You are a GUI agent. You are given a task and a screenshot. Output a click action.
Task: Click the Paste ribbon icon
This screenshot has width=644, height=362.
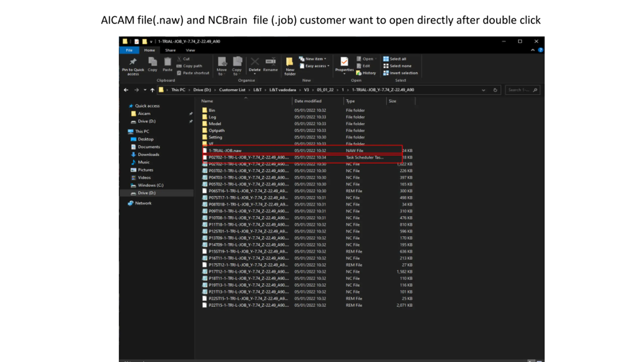coord(168,64)
